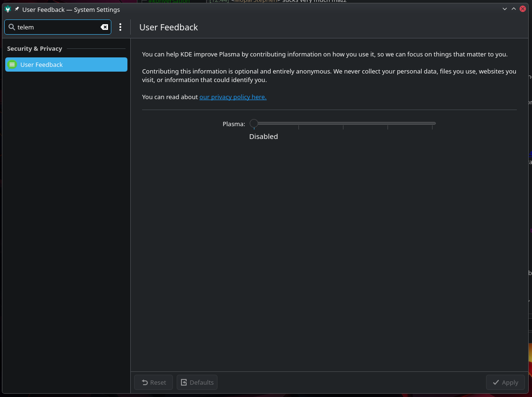This screenshot has width=532, height=397.
Task: Minimize the System Settings window
Action: coord(505,9)
